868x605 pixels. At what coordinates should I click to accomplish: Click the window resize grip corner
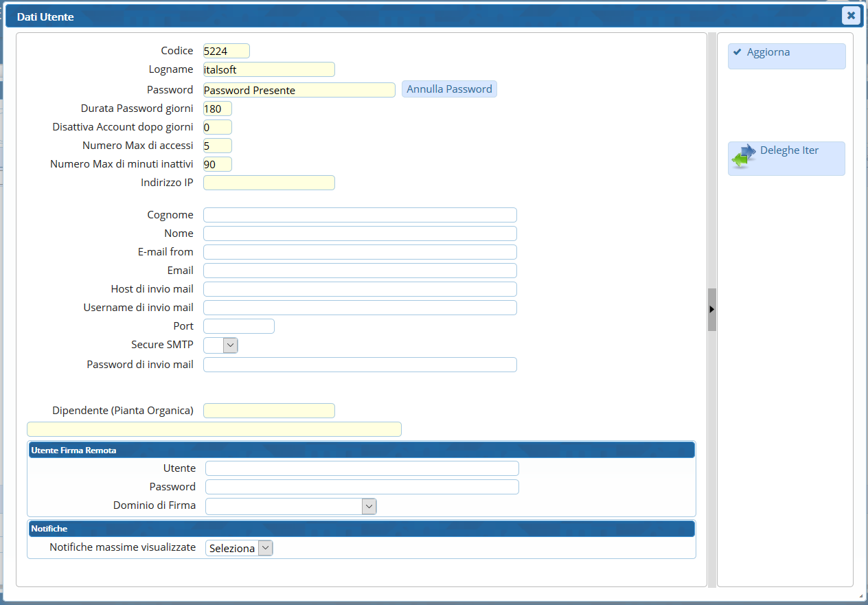[x=861, y=597]
